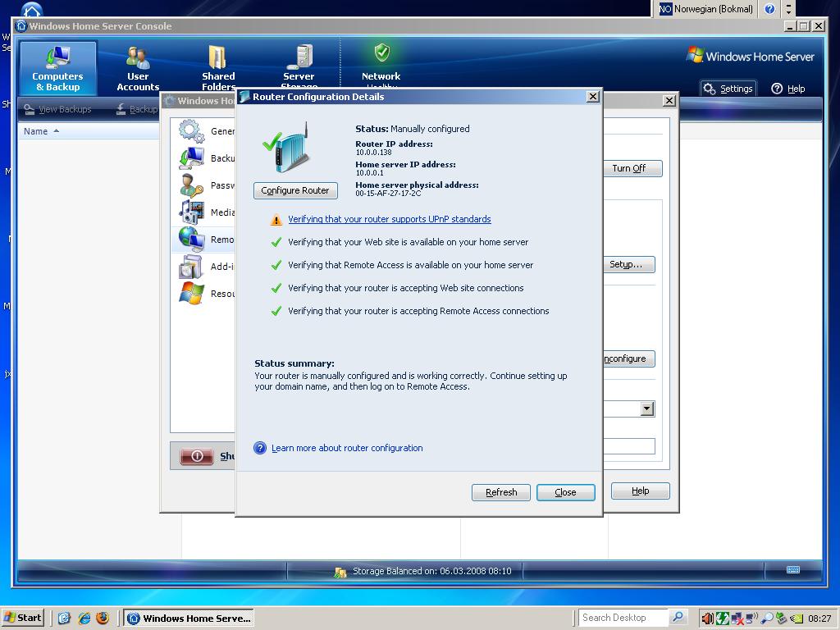The image size is (840, 630).
Task: Open Learn more about router configuration
Action: click(347, 448)
